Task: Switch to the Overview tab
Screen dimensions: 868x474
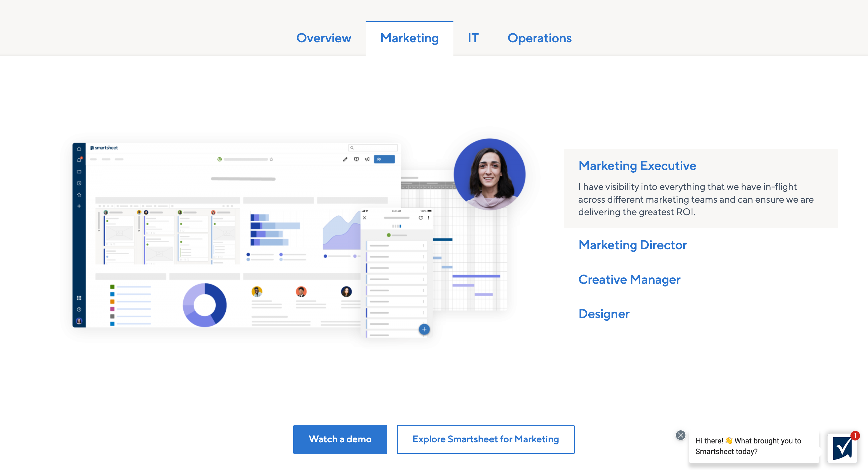Action: pyautogui.click(x=324, y=38)
